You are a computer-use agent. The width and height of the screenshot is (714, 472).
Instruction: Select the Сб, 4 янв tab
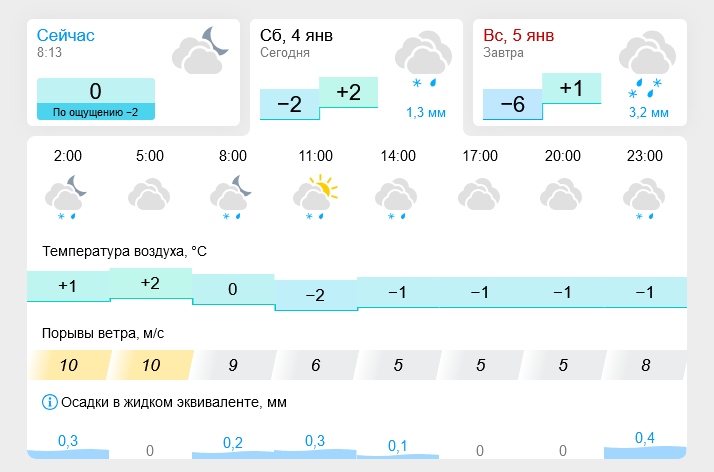[x=356, y=72]
